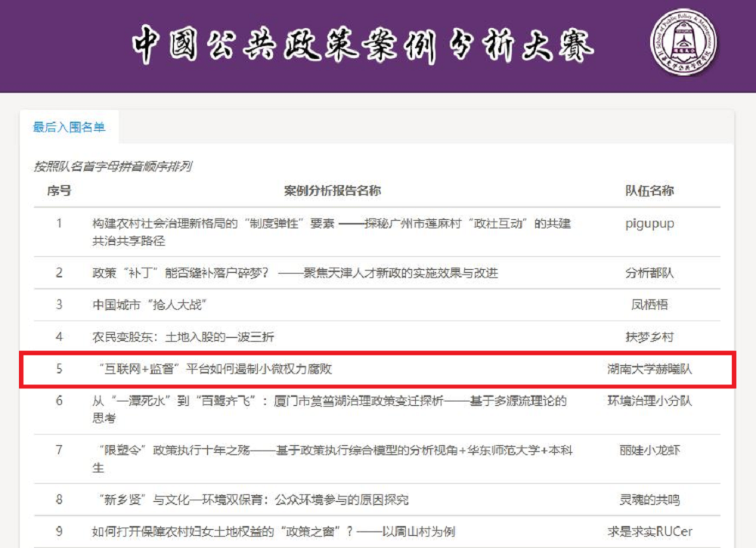
Task: Open the 厦门市筼筜湖治理 report title
Action: click(x=329, y=409)
